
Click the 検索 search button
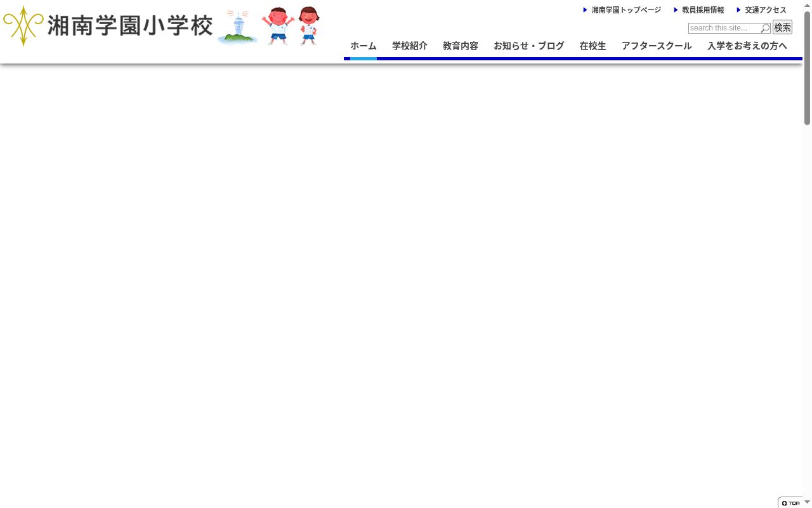pos(782,27)
